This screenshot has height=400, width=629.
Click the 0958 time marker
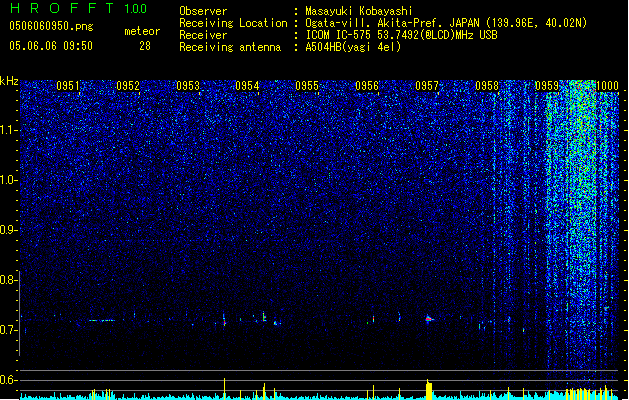tap(487, 86)
